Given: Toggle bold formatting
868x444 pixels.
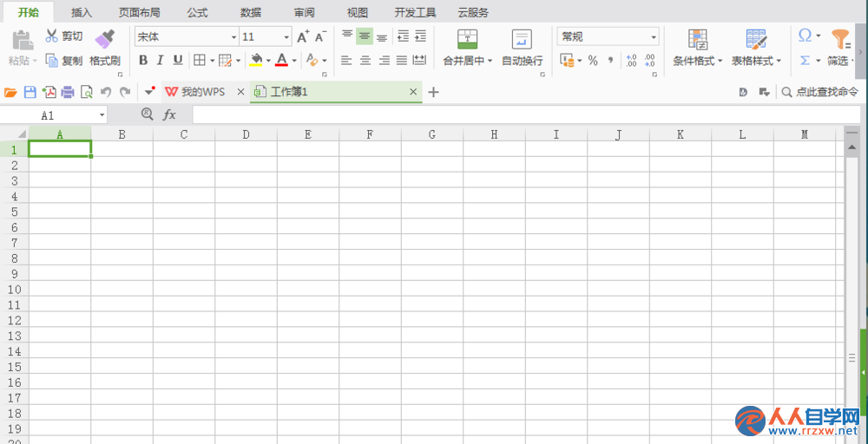Looking at the screenshot, I should (x=143, y=60).
